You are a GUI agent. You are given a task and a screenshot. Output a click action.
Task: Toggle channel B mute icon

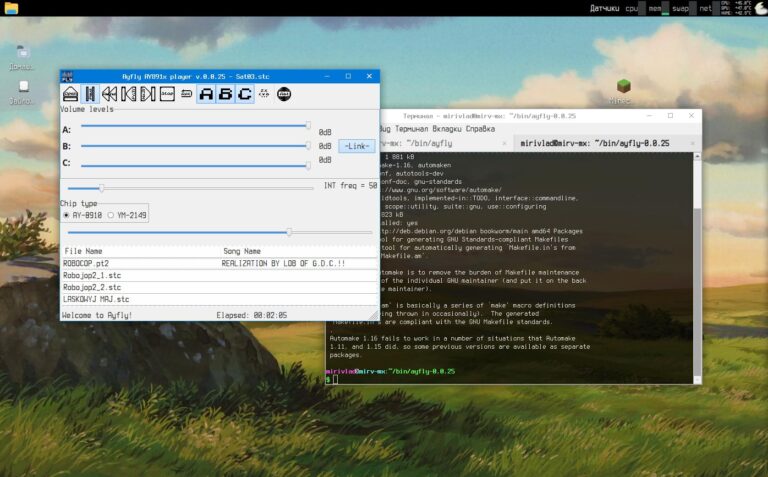click(225, 94)
